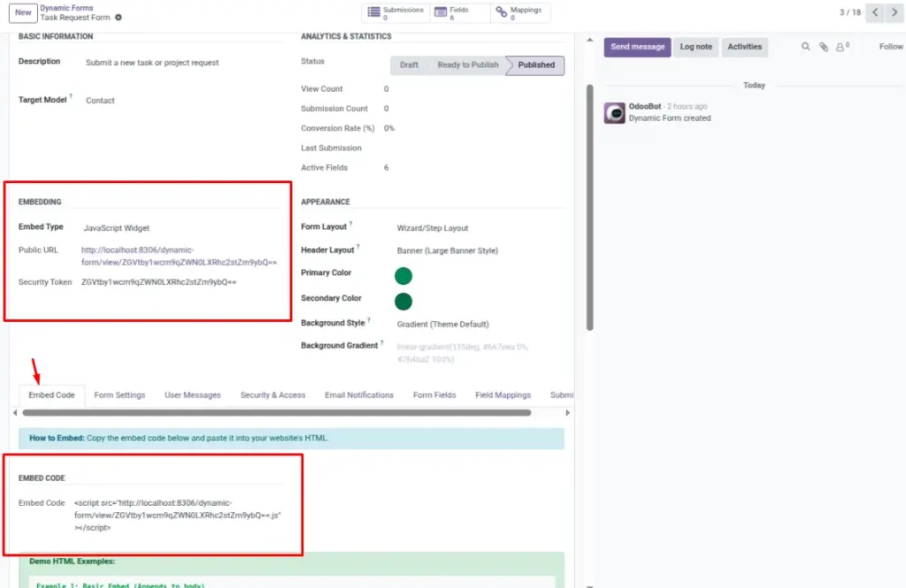Click the form panel scroll-up arrow
The image size is (906, 588).
tap(589, 40)
